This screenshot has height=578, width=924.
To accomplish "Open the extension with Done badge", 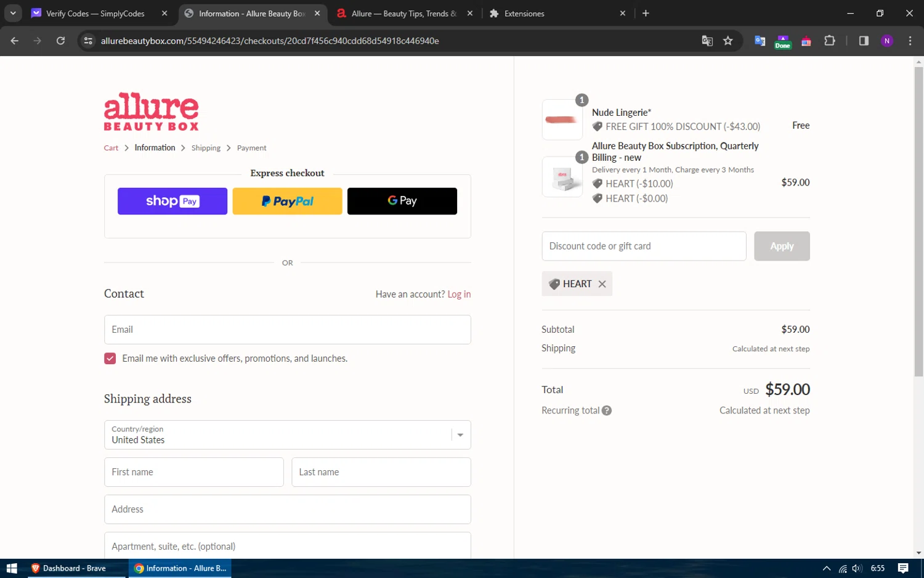I will pyautogui.click(x=783, y=41).
